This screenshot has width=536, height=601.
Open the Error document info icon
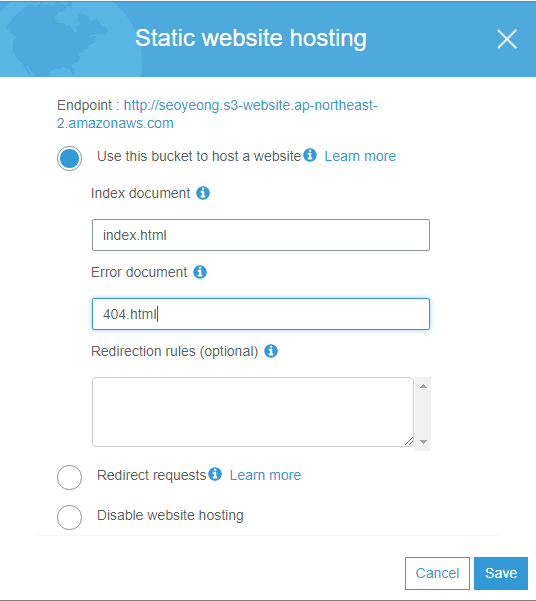pyautogui.click(x=200, y=272)
